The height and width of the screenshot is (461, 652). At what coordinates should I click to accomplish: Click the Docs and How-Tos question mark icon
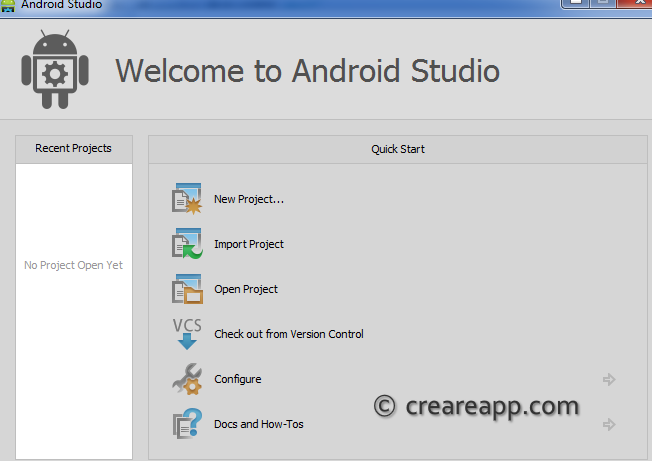(187, 424)
